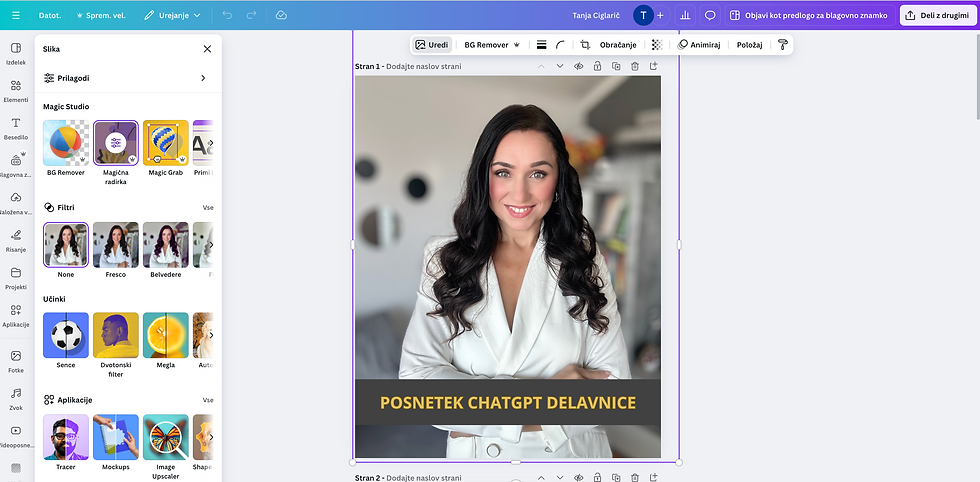
Task: Open the hamburger main menu
Action: tap(16, 15)
